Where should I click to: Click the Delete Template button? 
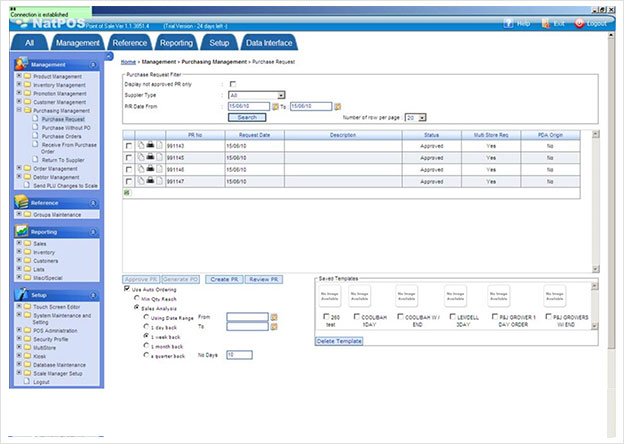[x=339, y=341]
